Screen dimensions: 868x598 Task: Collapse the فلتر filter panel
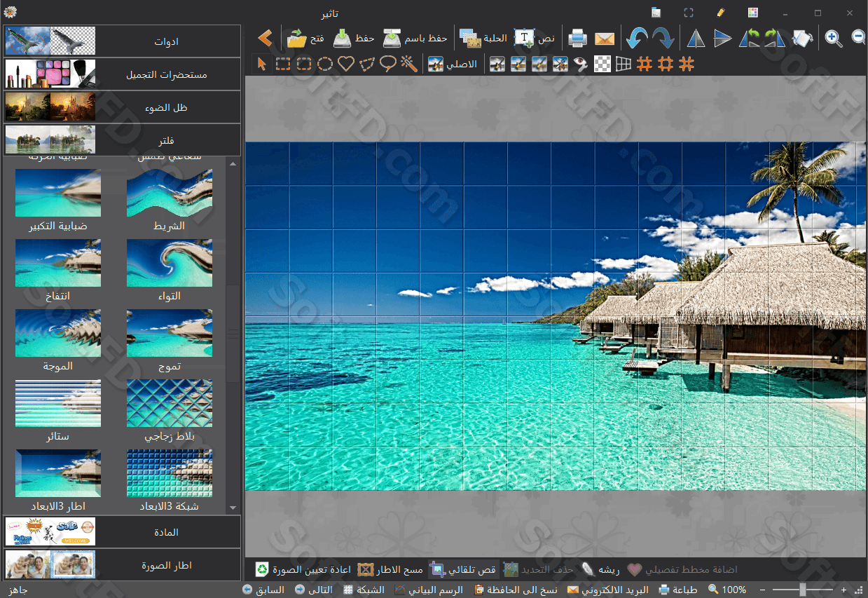122,140
